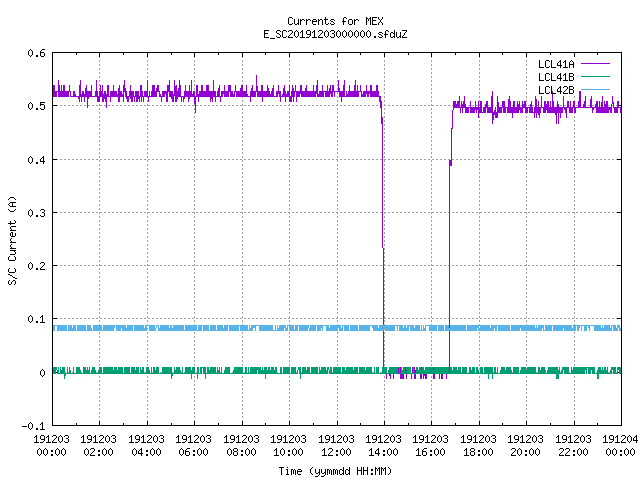
Task: Select the LCL41A legend label
Action: coord(556,64)
